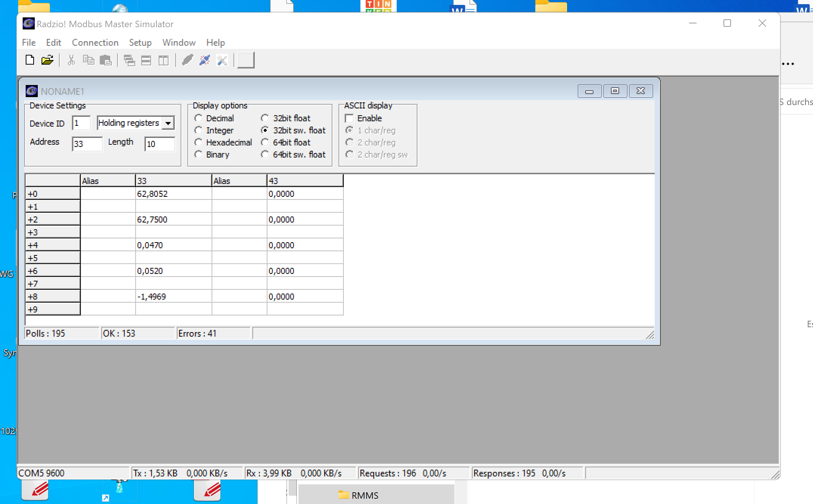Click the Disconnect plug toolbar icon

(x=204, y=60)
